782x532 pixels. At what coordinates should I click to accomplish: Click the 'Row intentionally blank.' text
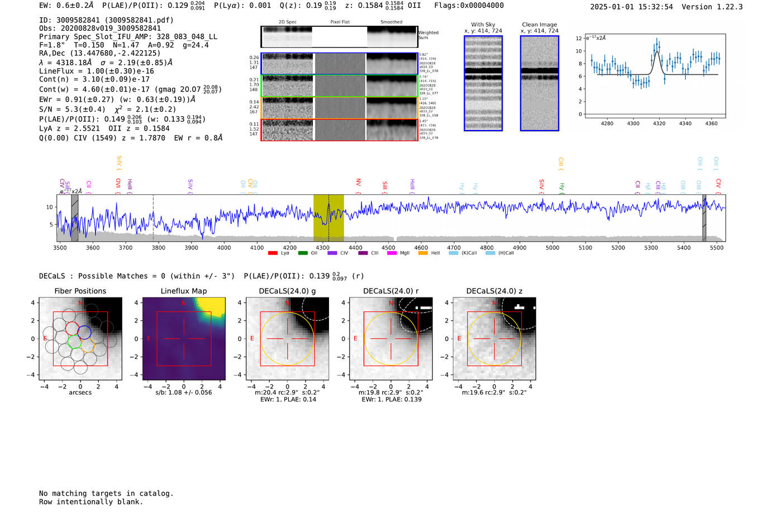click(x=91, y=502)
